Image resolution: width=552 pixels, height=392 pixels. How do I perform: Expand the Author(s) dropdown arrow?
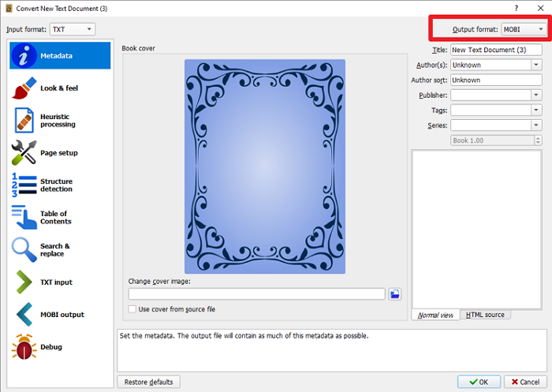click(x=535, y=65)
